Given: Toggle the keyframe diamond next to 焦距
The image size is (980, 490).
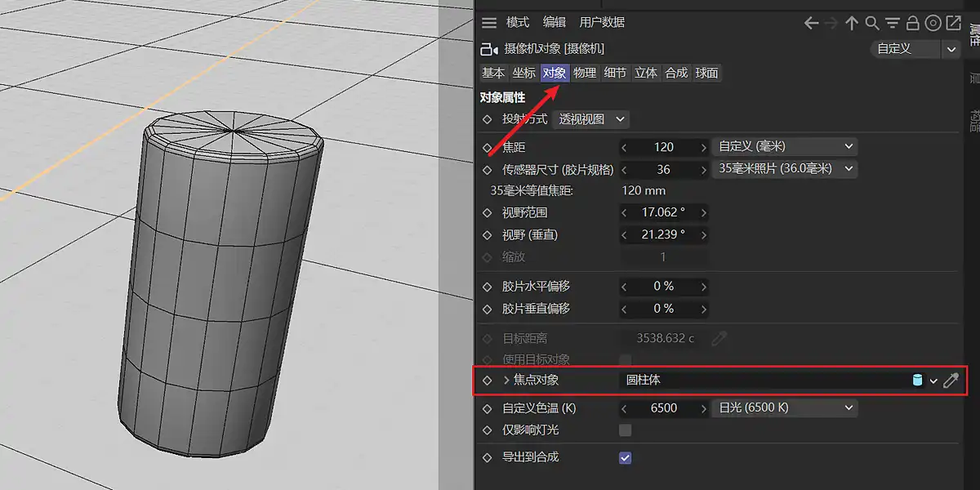Looking at the screenshot, I should click(x=488, y=147).
